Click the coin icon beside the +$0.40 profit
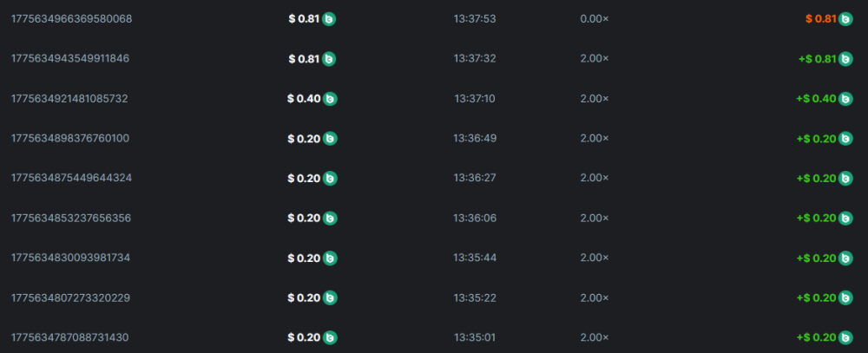 click(845, 99)
